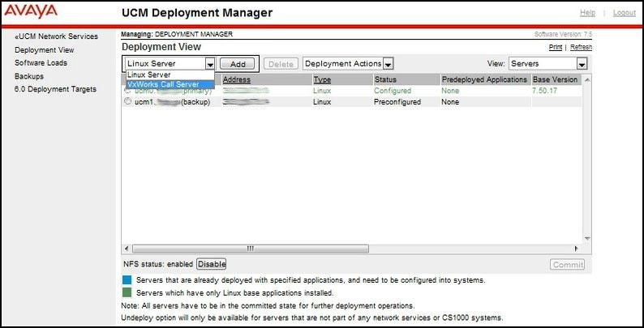The height and width of the screenshot is (328, 644).
Task: Click the Logout link
Action: coord(625,13)
